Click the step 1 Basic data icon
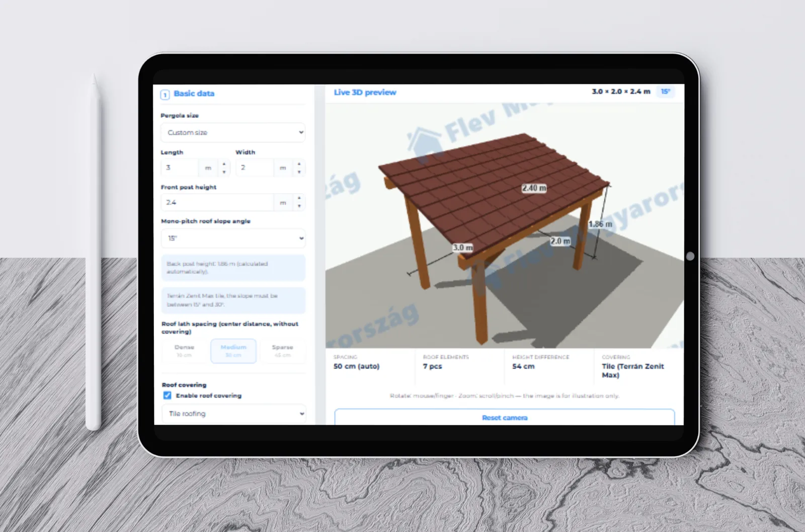 165,94
